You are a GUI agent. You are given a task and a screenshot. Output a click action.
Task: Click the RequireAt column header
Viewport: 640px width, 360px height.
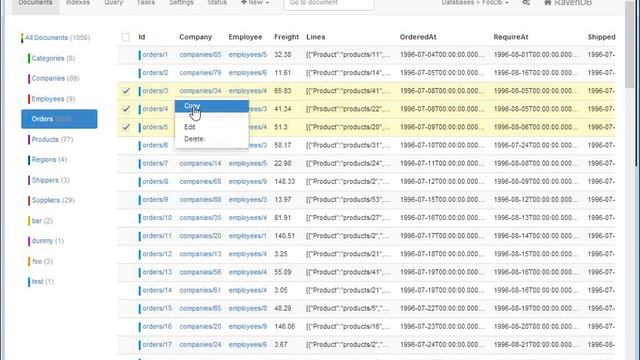click(x=511, y=37)
